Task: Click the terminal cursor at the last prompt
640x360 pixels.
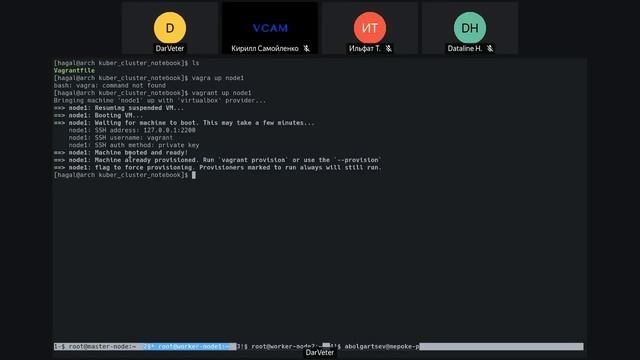Action: coord(194,175)
